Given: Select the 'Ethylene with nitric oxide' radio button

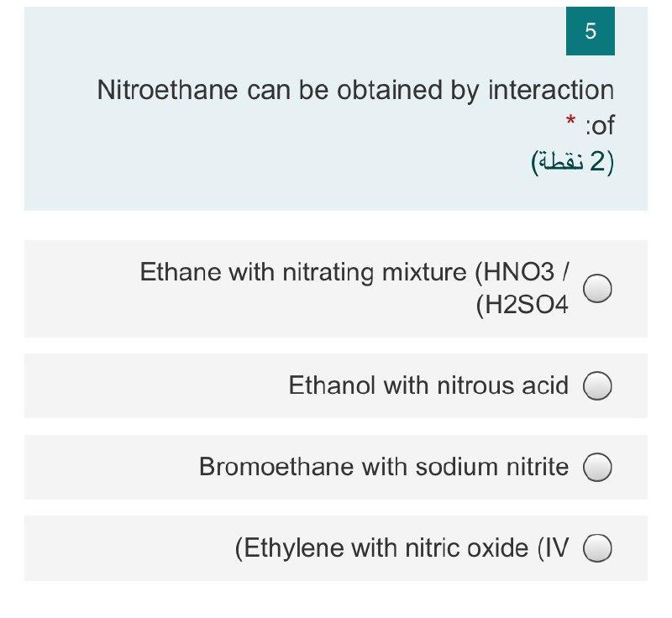Looking at the screenshot, I should (598, 548).
